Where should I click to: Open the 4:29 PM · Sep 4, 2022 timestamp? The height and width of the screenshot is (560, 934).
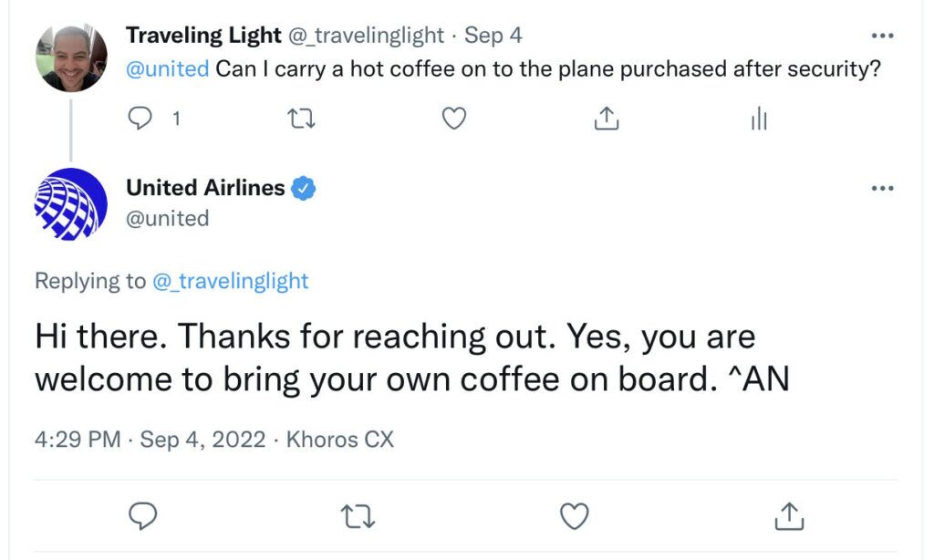150,440
